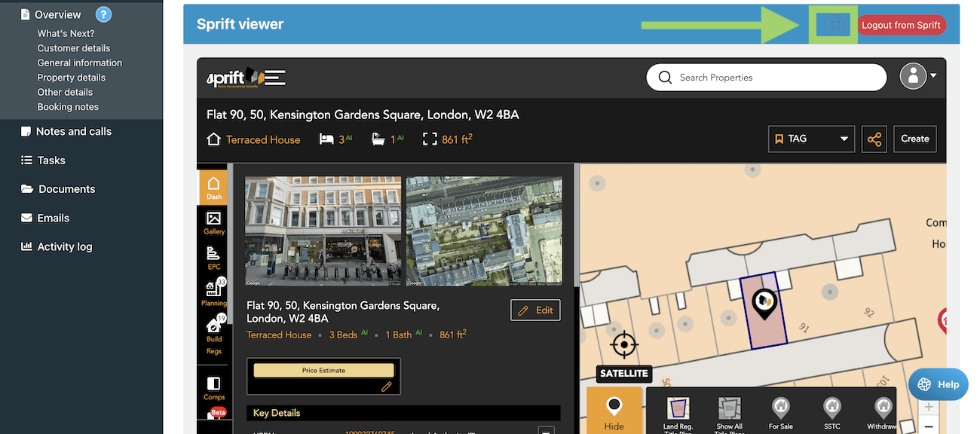Click the Edit property button

click(x=535, y=310)
